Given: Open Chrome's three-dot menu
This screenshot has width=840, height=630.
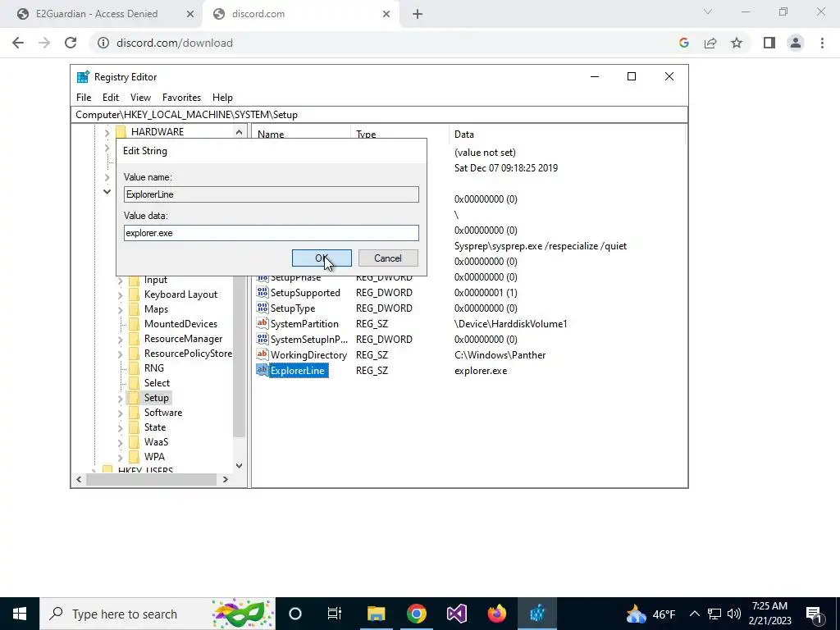Looking at the screenshot, I should tap(822, 43).
